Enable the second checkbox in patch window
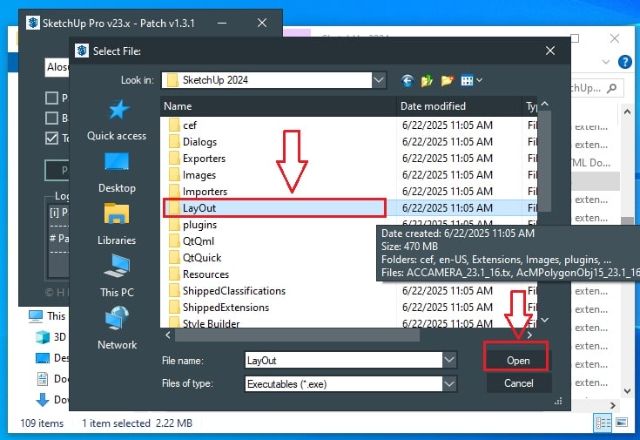The image size is (640, 440). (x=52, y=118)
